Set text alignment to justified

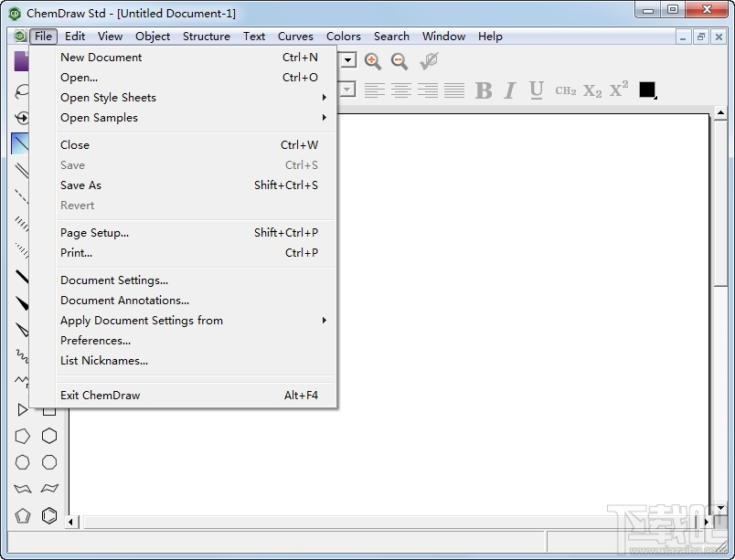454,90
